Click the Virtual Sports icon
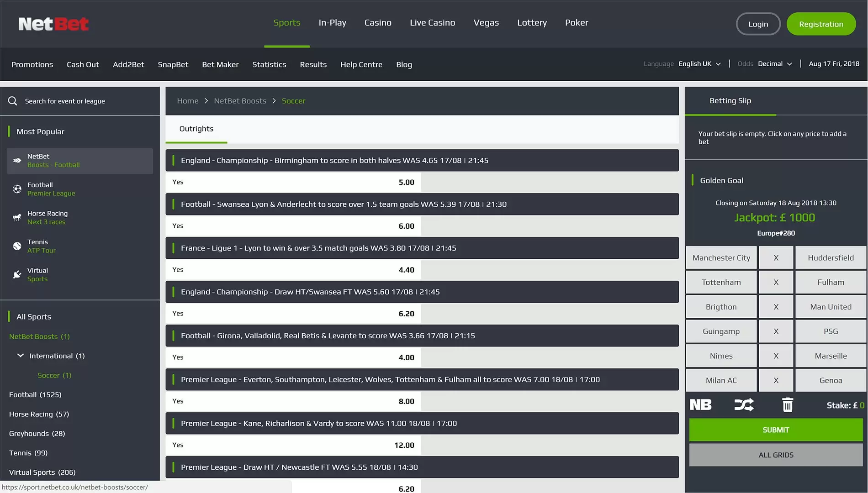 pyautogui.click(x=17, y=274)
